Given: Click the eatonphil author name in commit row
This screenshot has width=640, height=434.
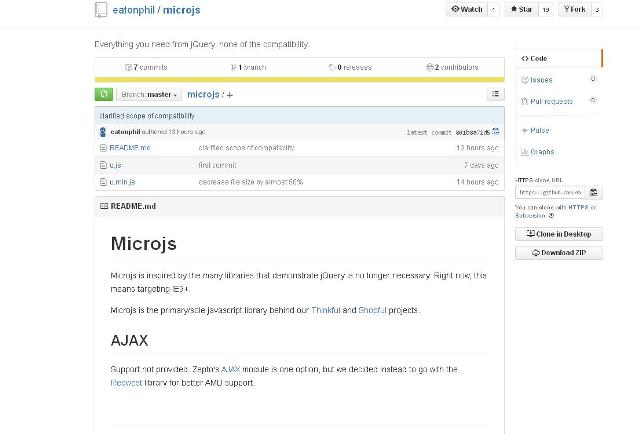Looking at the screenshot, I should click(125, 132).
